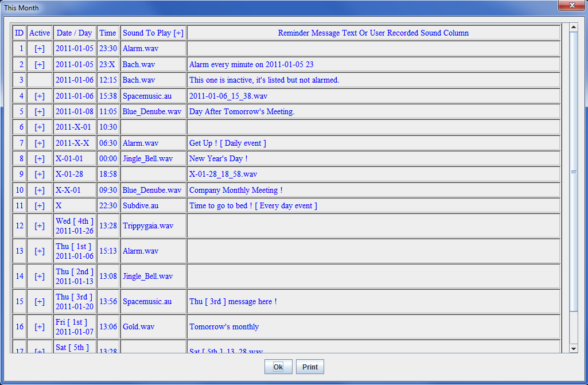Click the Reminder Message Text column header
The image size is (588, 385).
(373, 33)
